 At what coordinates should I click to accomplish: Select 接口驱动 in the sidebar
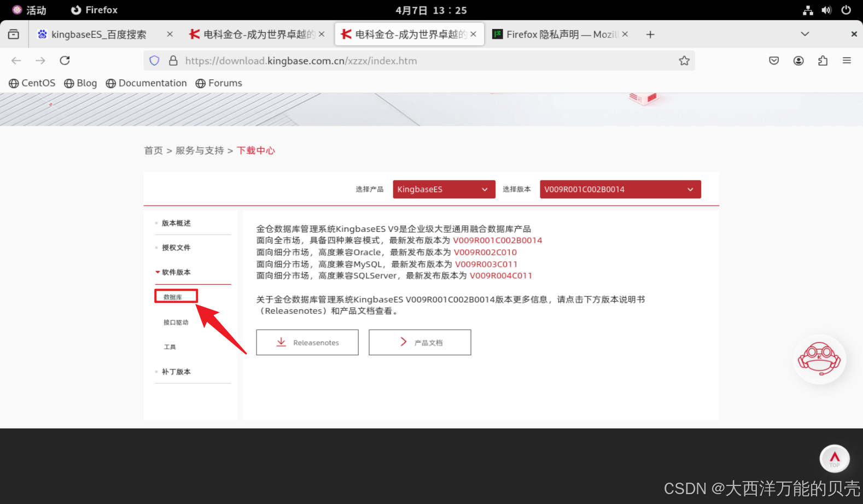pos(176,323)
